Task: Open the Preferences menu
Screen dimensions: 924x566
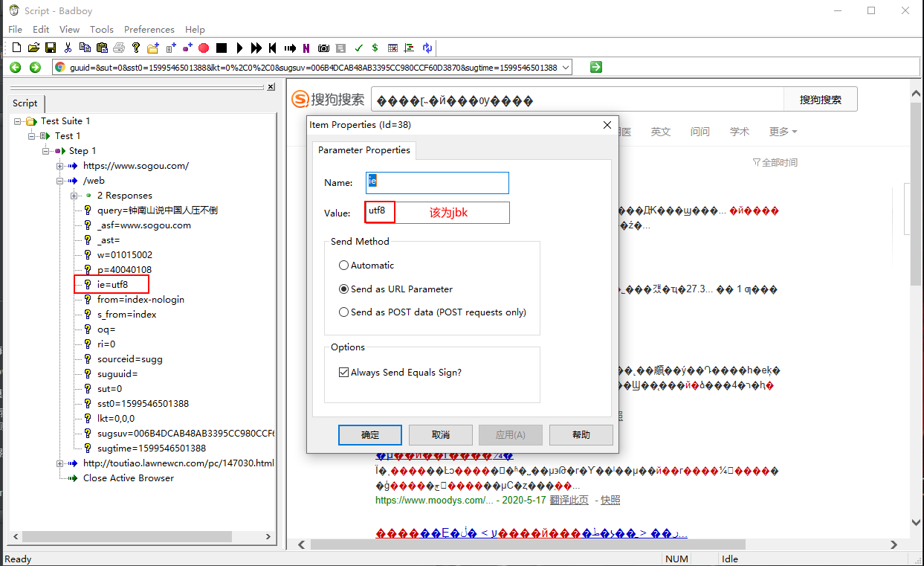Action: 149,29
